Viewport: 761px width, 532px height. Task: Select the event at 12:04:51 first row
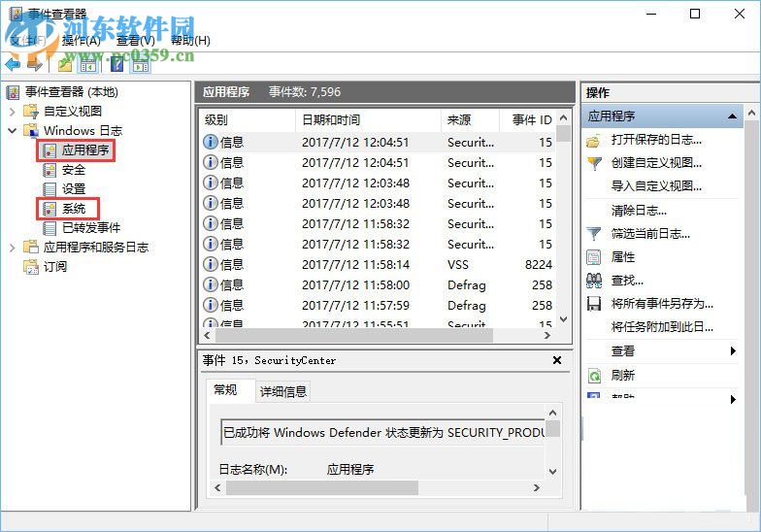tap(378, 142)
